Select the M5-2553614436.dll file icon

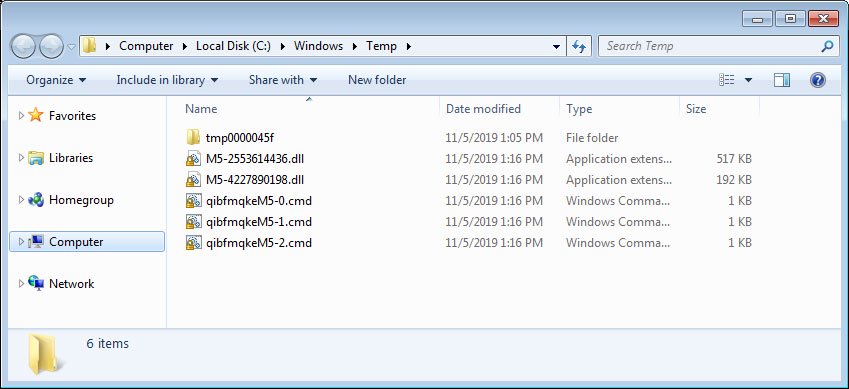(x=193, y=159)
